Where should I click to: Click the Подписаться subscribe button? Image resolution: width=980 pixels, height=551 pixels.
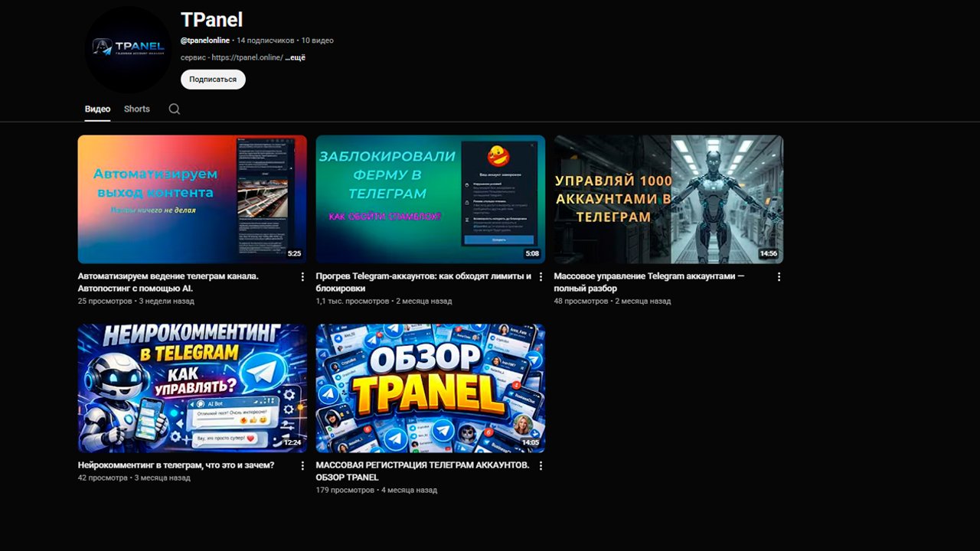(213, 80)
